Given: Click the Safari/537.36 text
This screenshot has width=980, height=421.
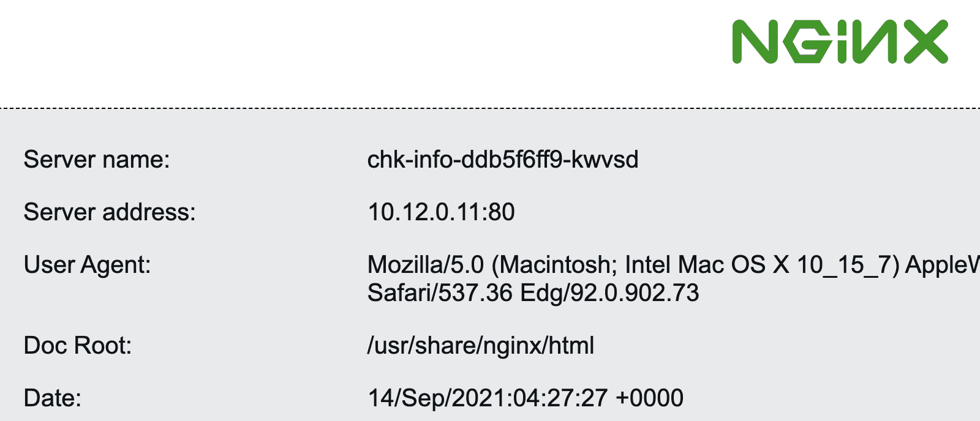Looking at the screenshot, I should 440,293.
